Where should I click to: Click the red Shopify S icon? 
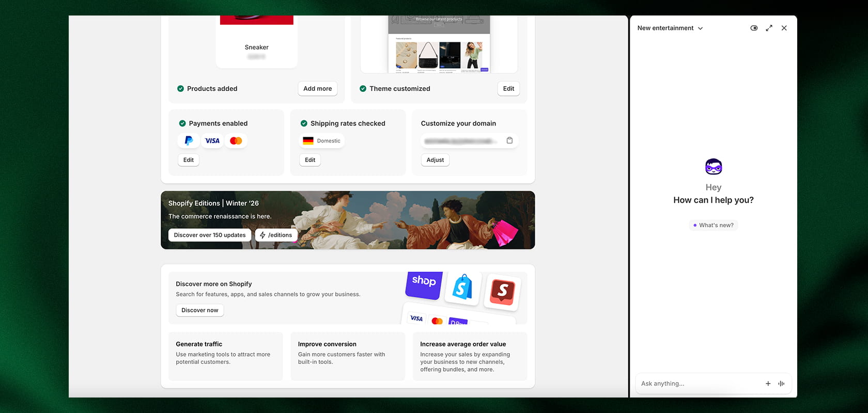pos(503,292)
